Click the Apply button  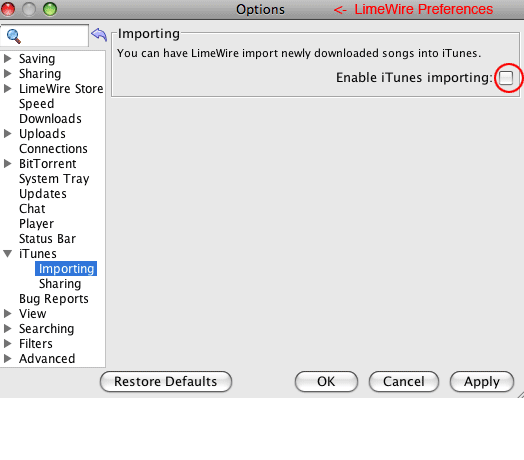[482, 381]
